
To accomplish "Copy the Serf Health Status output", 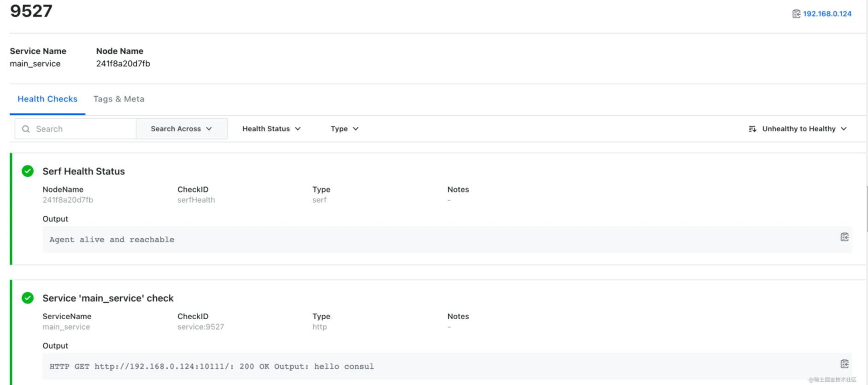I will point(844,237).
